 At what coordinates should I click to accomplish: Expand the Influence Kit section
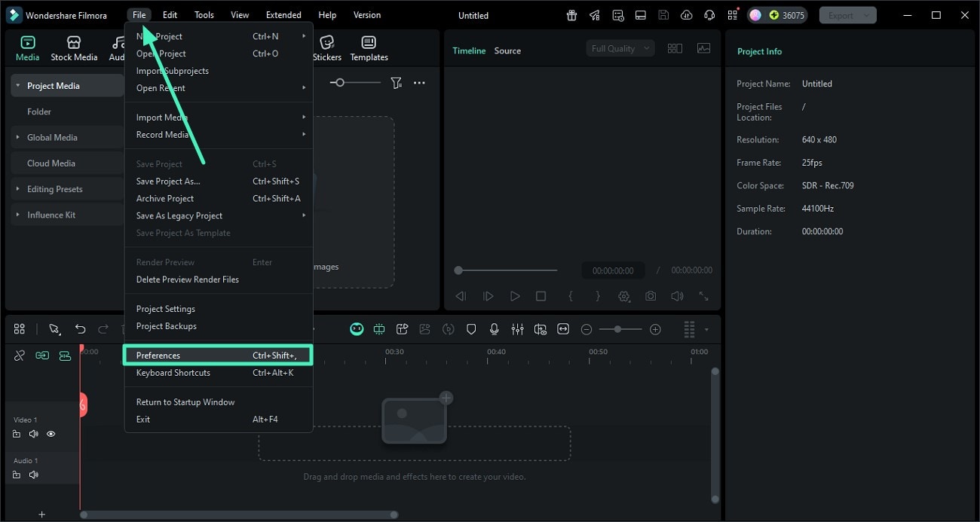click(x=18, y=215)
